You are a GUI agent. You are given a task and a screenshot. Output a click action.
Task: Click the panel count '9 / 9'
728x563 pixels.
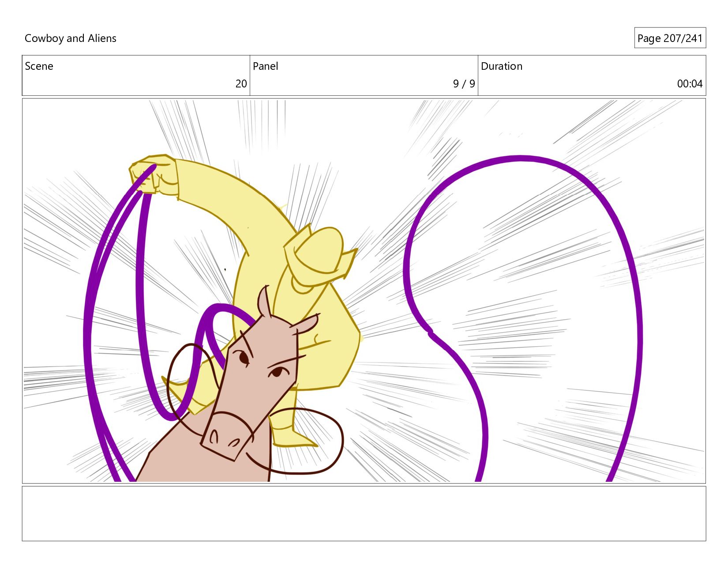pyautogui.click(x=464, y=84)
